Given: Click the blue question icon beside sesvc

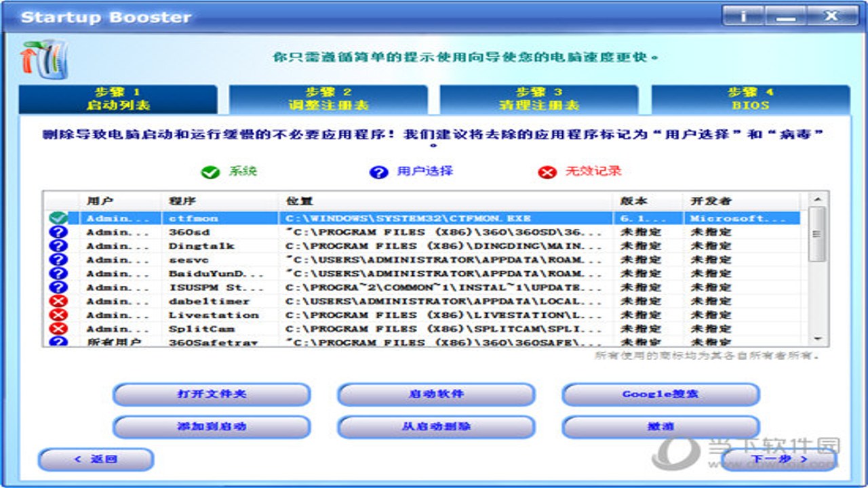Looking at the screenshot, I should pyautogui.click(x=58, y=260).
